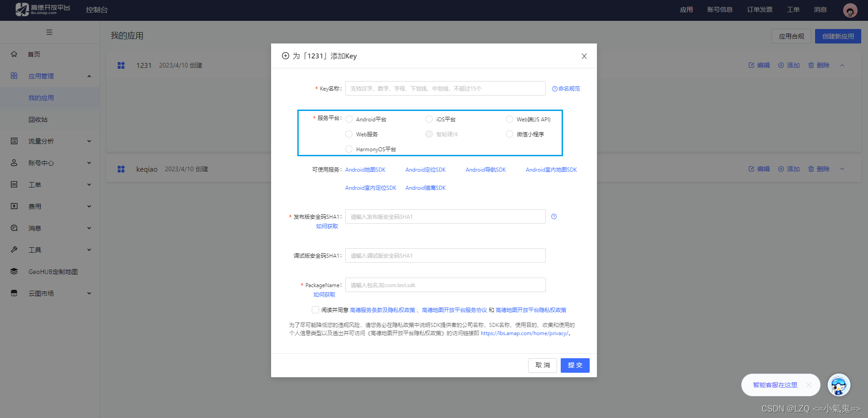Image resolution: width=868 pixels, height=418 pixels.
Task: Click the Amap open platform logo
Action: pos(43,10)
